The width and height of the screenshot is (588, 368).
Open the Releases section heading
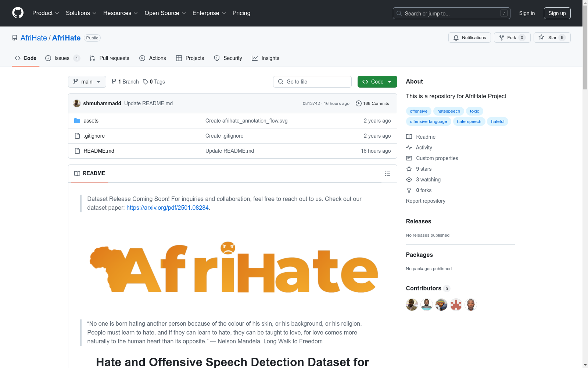419,221
